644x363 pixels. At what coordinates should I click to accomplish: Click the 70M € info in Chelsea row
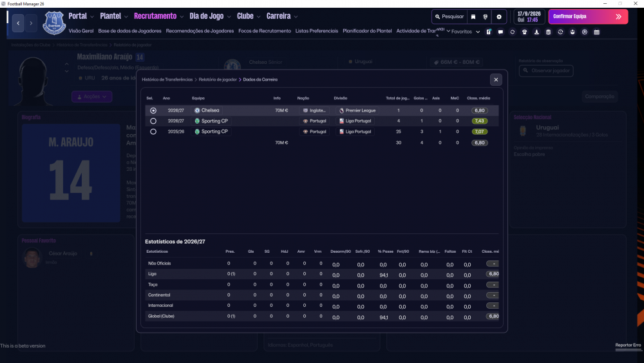[281, 111]
